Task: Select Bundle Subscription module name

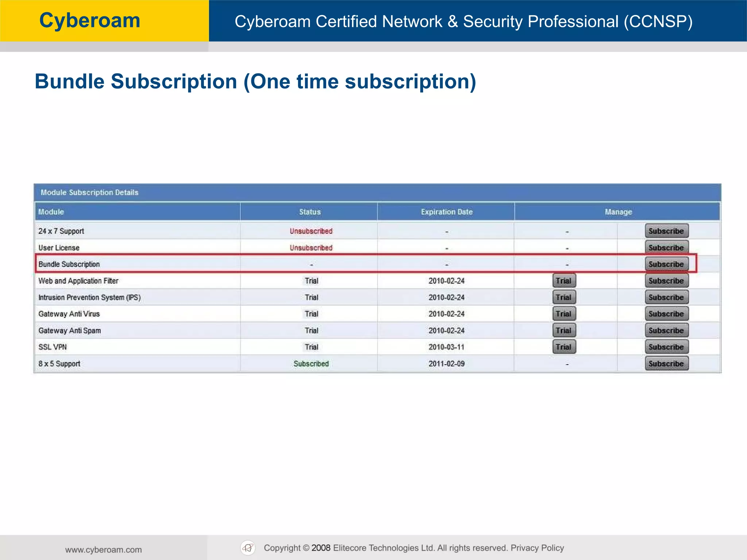Action: [69, 264]
